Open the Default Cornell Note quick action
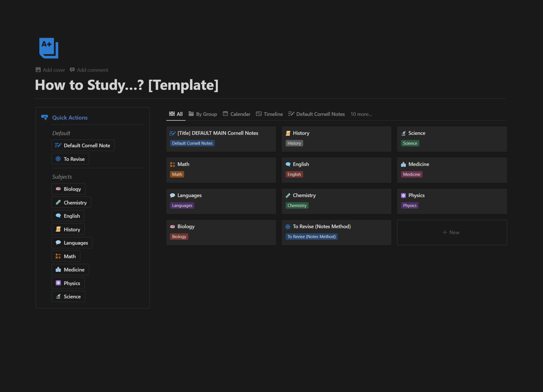This screenshot has height=392, width=543. click(83, 145)
